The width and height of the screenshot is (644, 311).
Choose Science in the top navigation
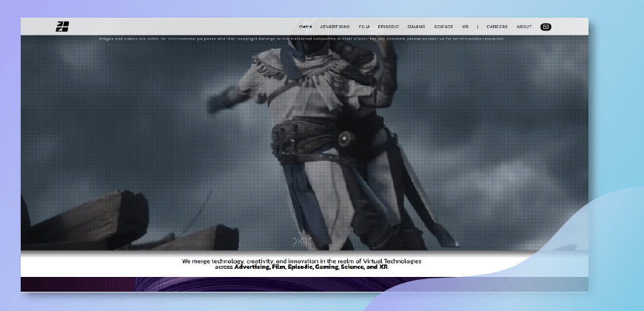(x=443, y=27)
